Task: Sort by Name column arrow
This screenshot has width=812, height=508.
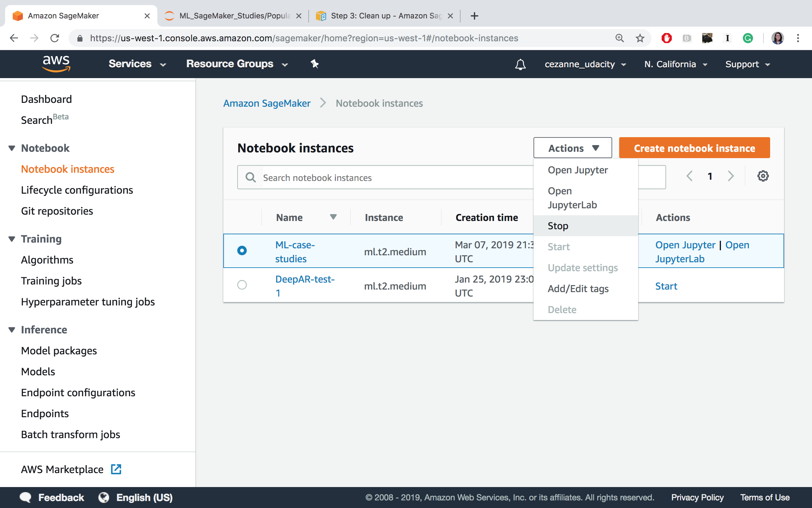Action: [333, 217]
